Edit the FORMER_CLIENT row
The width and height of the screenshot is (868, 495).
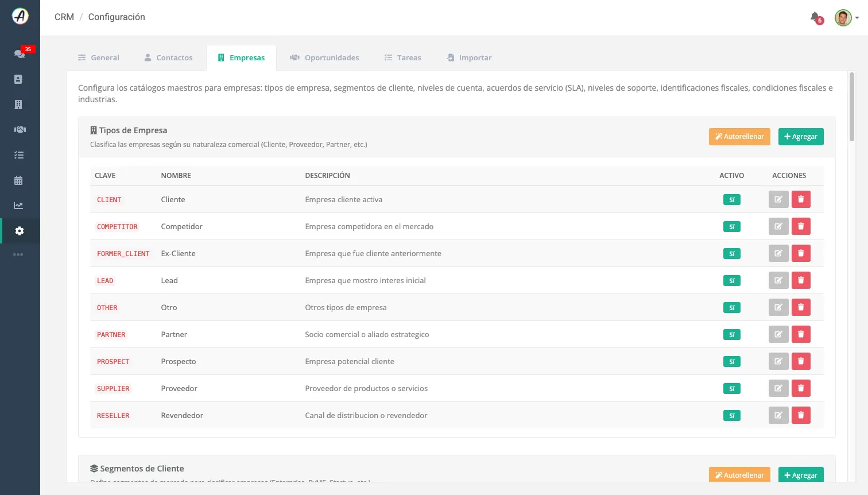pyautogui.click(x=778, y=253)
